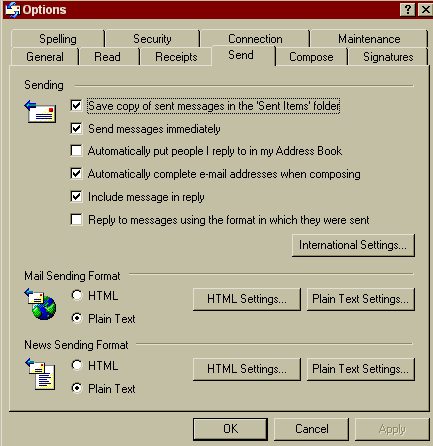Disable automatic e-mail address completion

click(76, 173)
